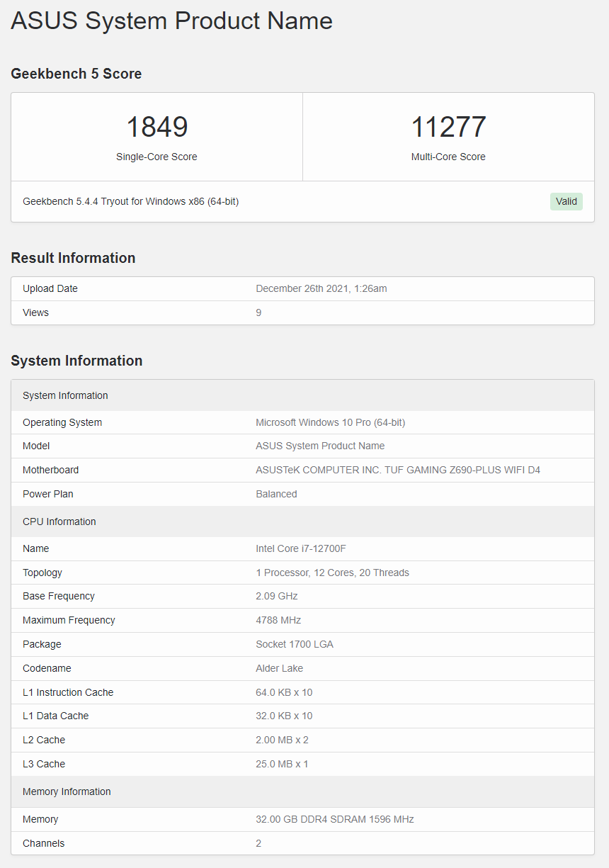
Task: Select the 12 Cores, 20 Threads topology value
Action: click(x=332, y=573)
